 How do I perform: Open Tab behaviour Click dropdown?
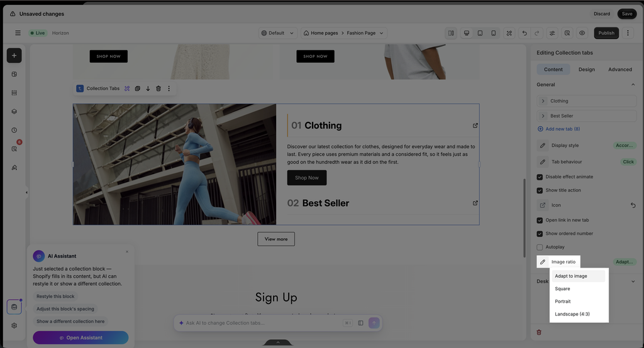tap(628, 161)
